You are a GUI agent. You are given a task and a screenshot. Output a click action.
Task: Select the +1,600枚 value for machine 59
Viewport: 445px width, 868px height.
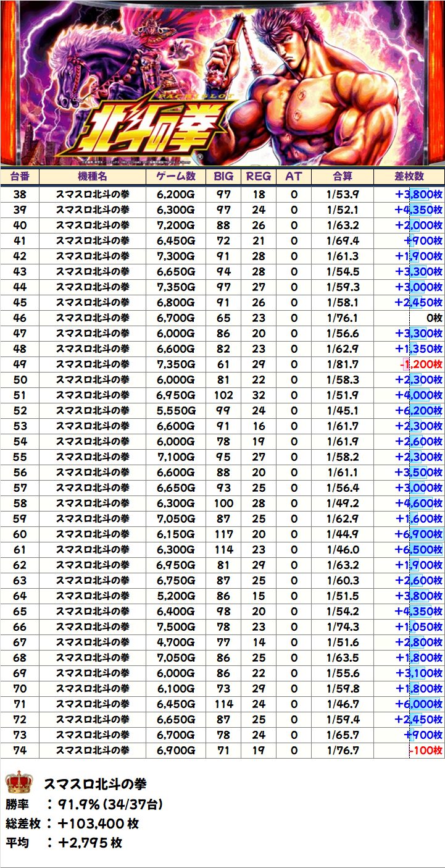419,518
